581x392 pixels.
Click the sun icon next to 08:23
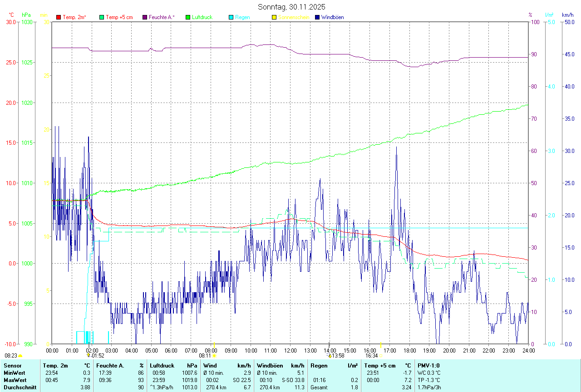[x=20, y=356]
